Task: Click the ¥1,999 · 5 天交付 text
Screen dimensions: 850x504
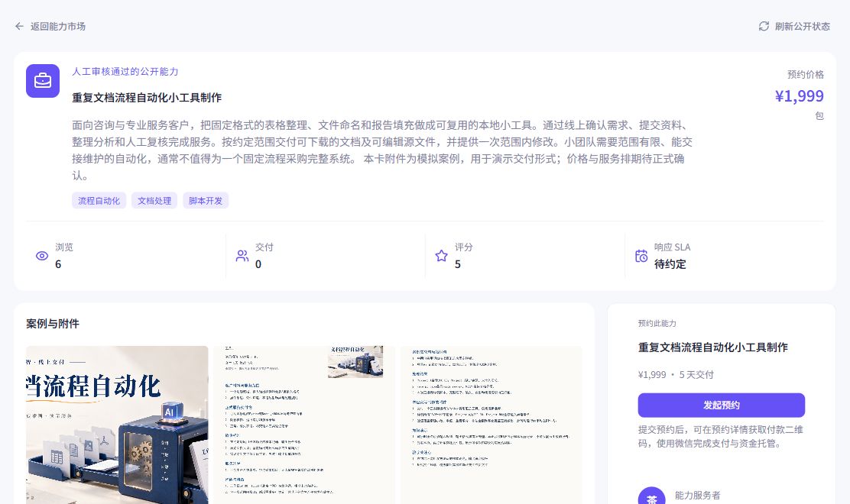Action: point(676,375)
